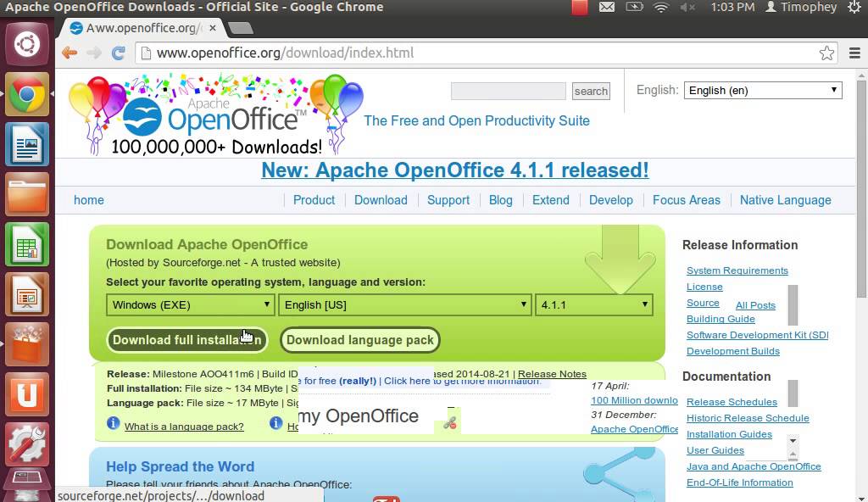The width and height of the screenshot is (868, 502).
Task: Close the openoffice.org browser tab
Action: pos(213,28)
